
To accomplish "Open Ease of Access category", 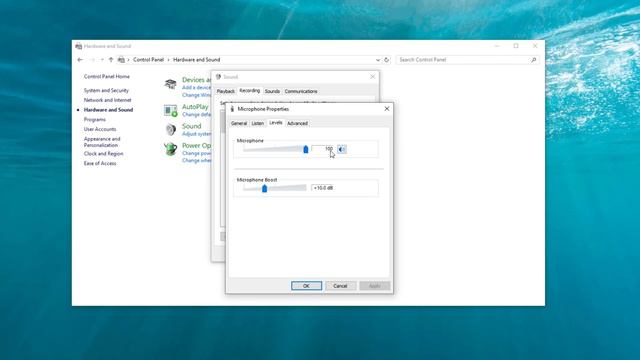I will pyautogui.click(x=100, y=163).
